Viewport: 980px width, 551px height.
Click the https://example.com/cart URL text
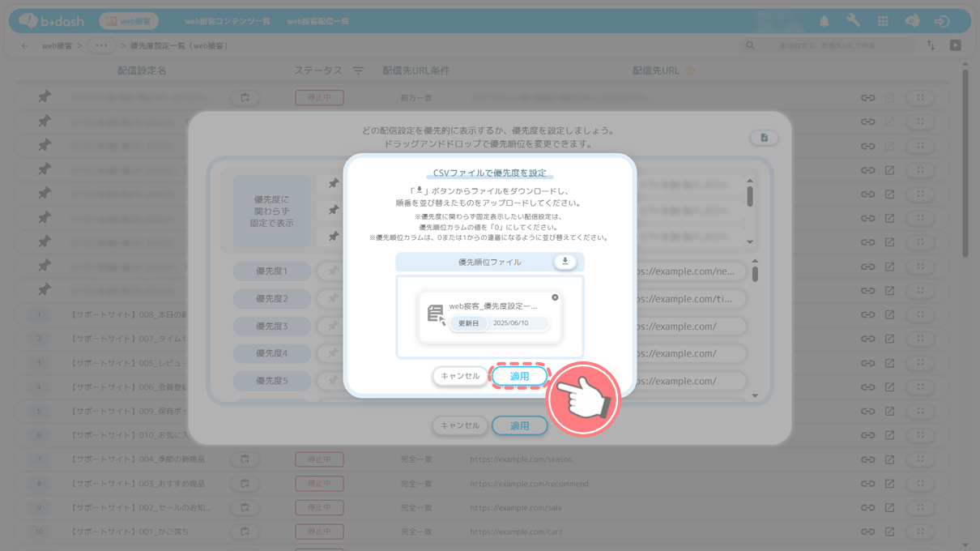(516, 532)
